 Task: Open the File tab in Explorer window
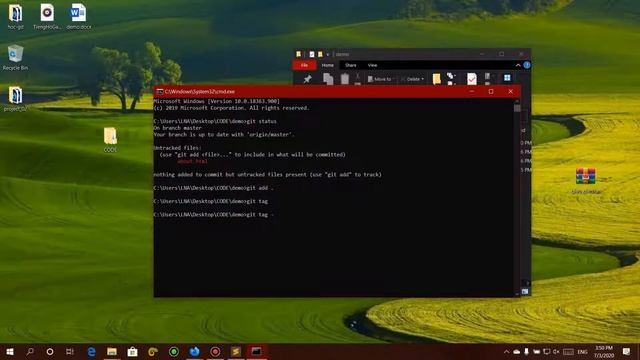point(304,65)
